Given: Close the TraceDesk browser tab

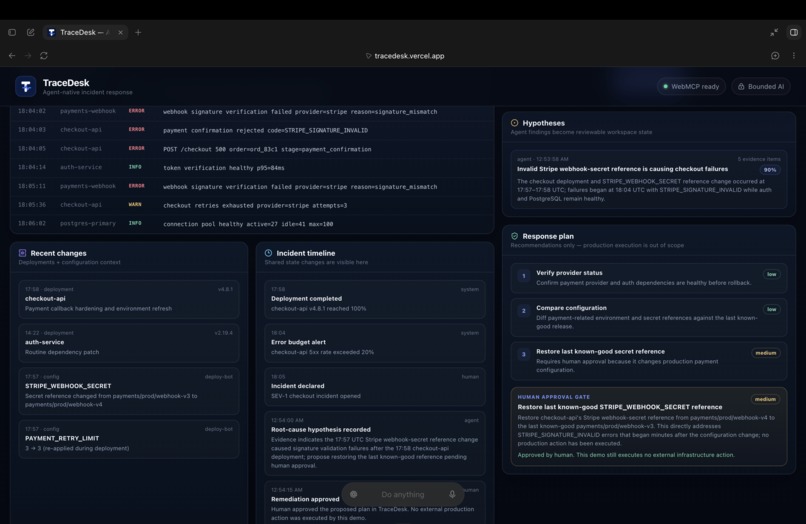Looking at the screenshot, I should coord(120,32).
